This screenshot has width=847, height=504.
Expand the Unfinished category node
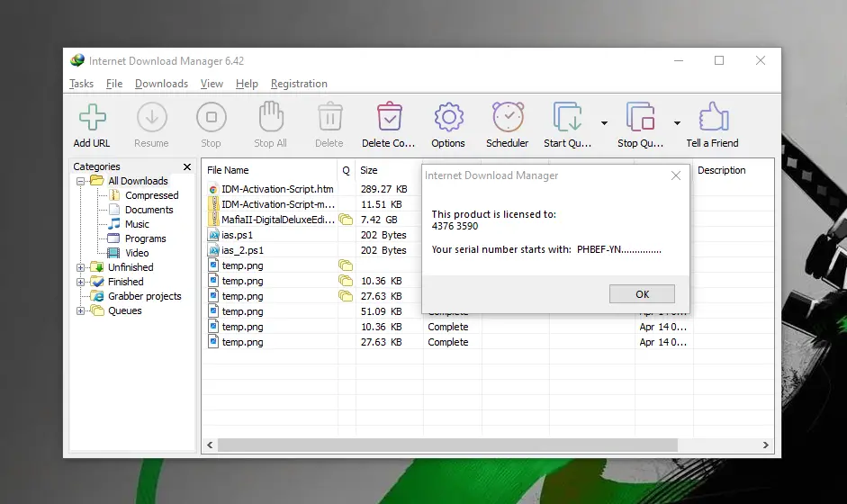(x=80, y=267)
